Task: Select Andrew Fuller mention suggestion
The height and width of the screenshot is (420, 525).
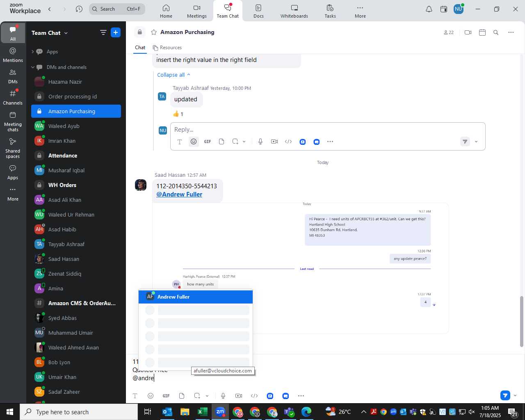Action: coord(196,297)
